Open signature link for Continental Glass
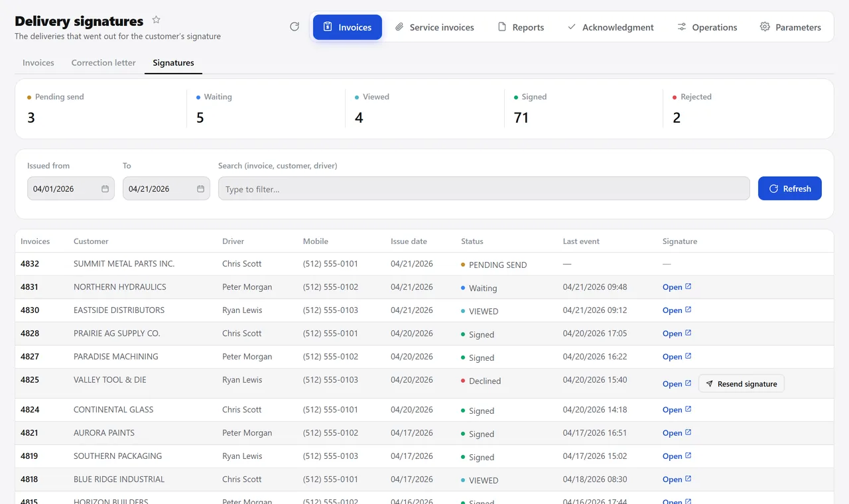849x504 pixels. (677, 410)
